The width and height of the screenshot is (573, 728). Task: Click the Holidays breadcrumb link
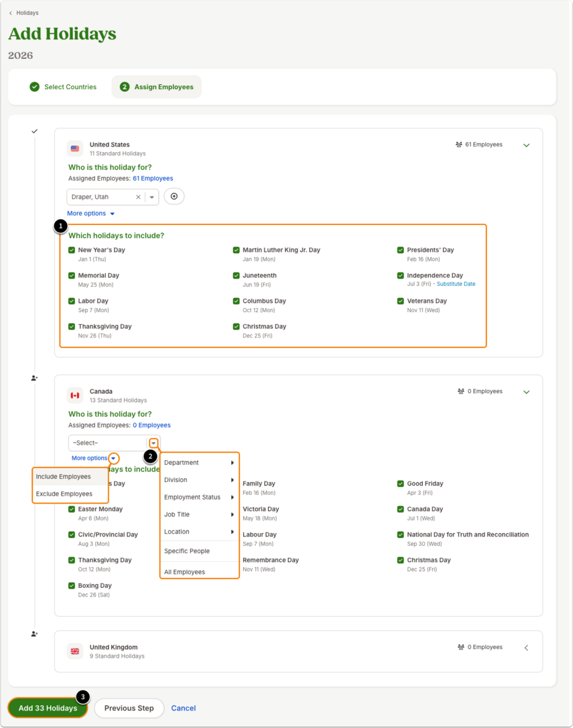[27, 13]
